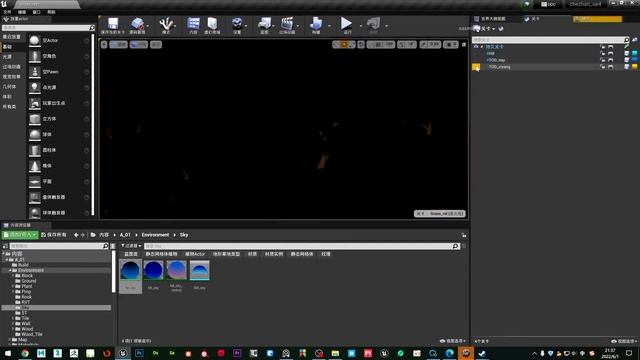Collapse the Environment folder in tree
The height and width of the screenshot is (360, 640).
pyautogui.click(x=10, y=271)
